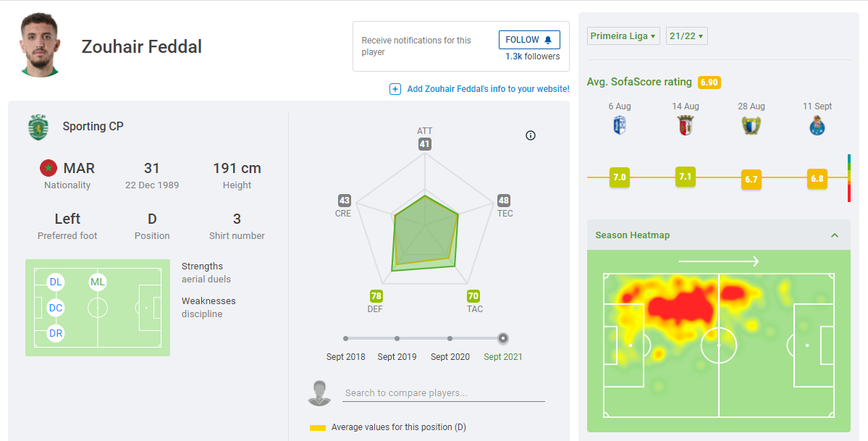
Task: Select the Sept 2019 timeline point
Action: click(397, 338)
